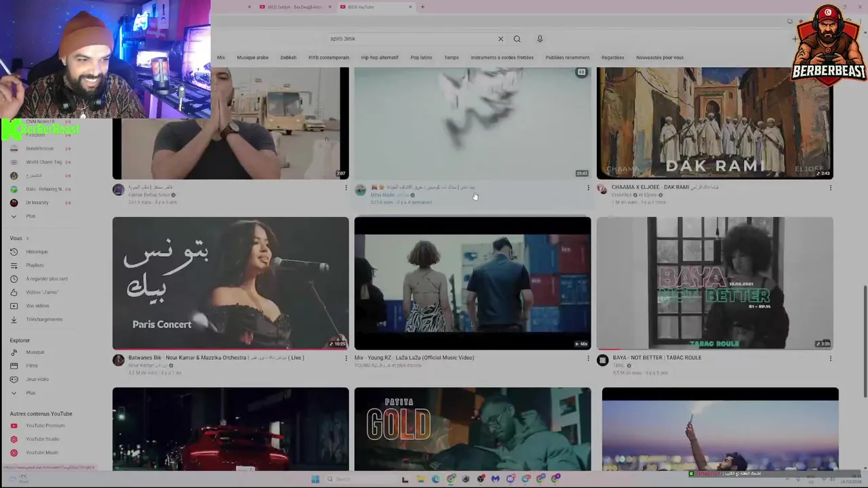This screenshot has width=868, height=488.
Task: Select Temps filter chip
Action: pyautogui.click(x=452, y=58)
